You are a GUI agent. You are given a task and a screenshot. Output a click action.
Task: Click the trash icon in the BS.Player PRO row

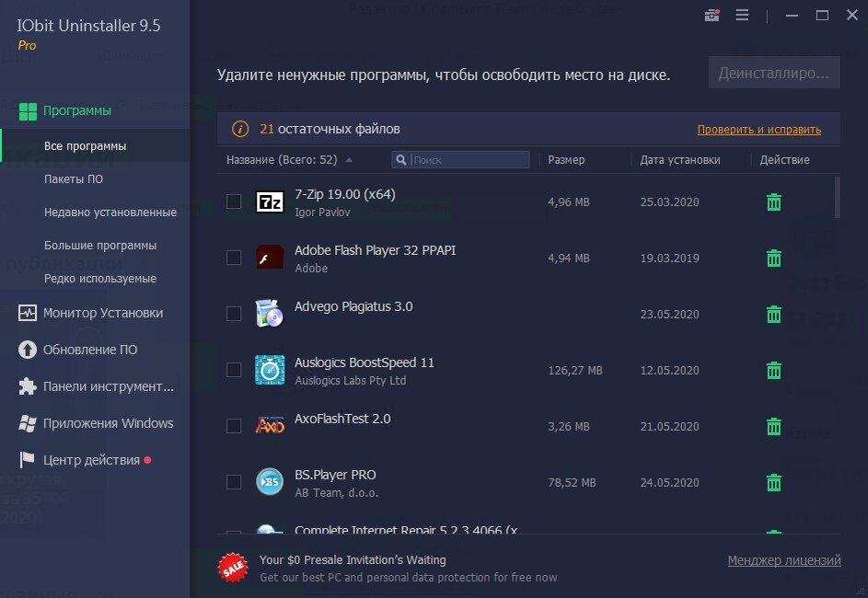774,482
